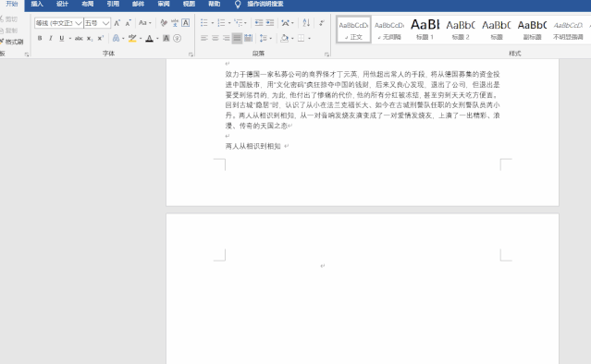
Task: Click the borders icon
Action: point(302,38)
